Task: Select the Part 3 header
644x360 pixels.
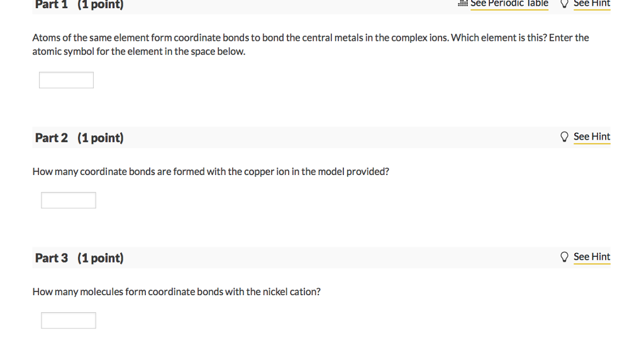Action: [x=52, y=258]
